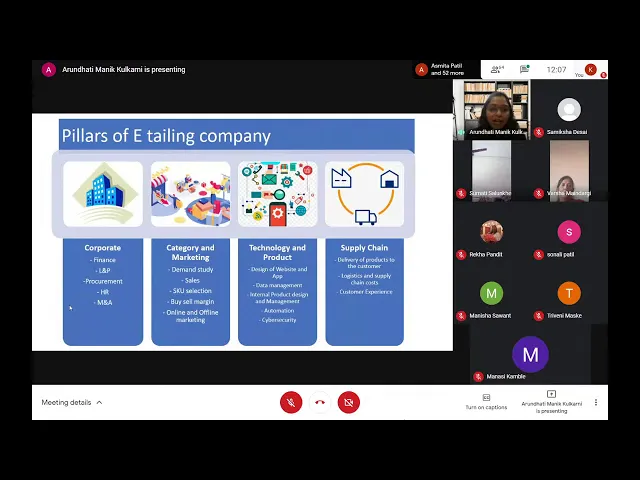Open the participants list icon

pyautogui.click(x=497, y=70)
